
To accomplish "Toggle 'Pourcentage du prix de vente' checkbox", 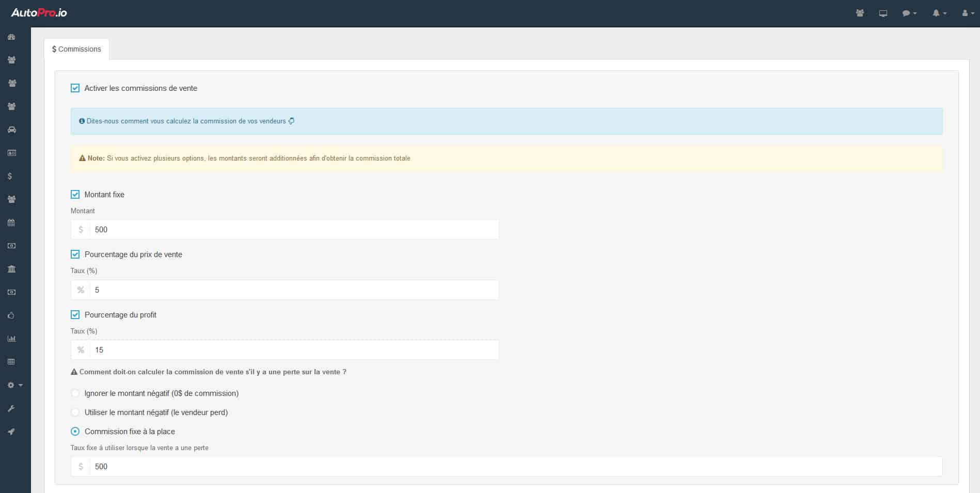I will tap(75, 255).
